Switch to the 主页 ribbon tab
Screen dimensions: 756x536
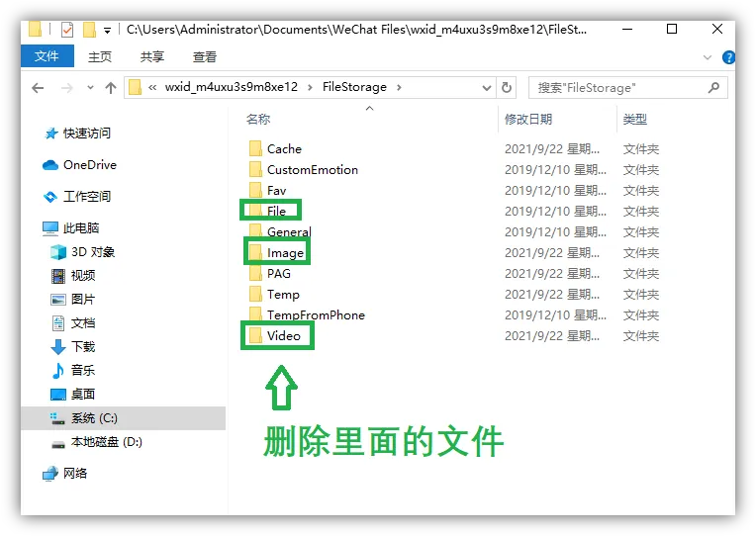coord(100,57)
